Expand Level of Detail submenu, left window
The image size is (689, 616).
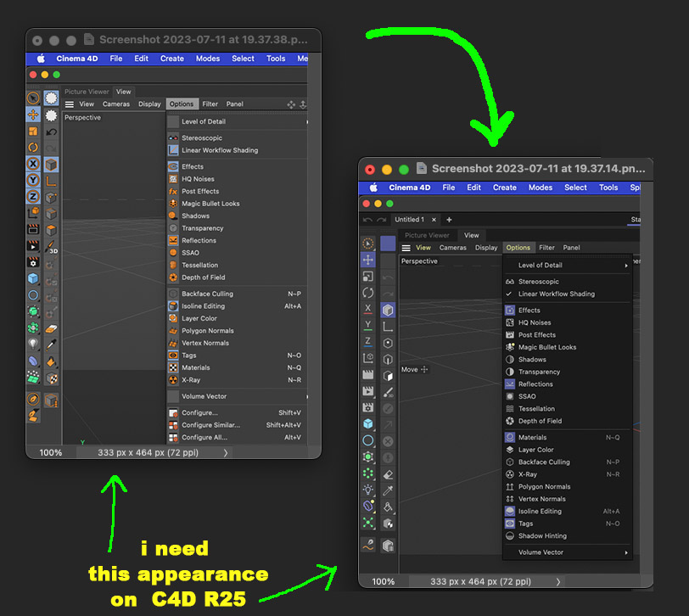tap(238, 121)
